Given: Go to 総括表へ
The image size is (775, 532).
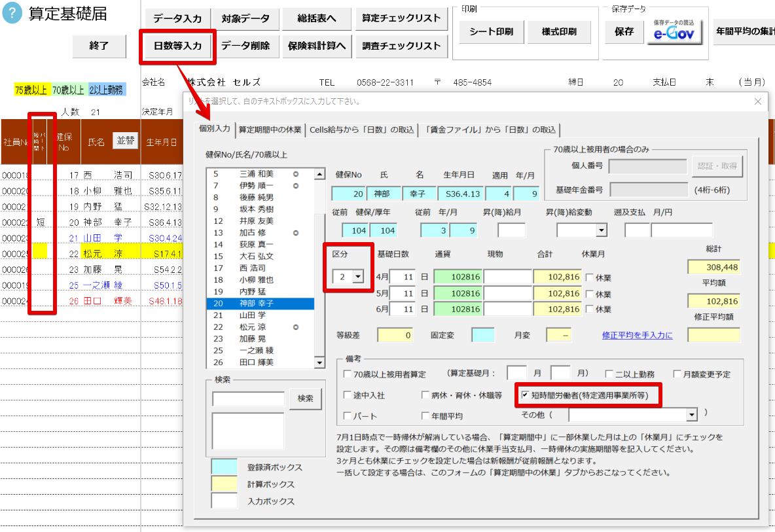Looking at the screenshot, I should [x=316, y=19].
